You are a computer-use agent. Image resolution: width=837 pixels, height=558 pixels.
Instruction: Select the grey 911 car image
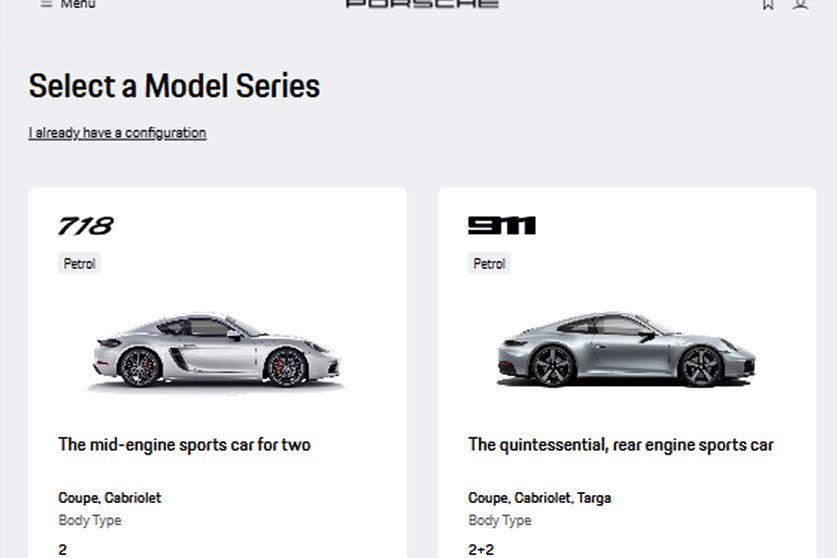pyautogui.click(x=626, y=349)
